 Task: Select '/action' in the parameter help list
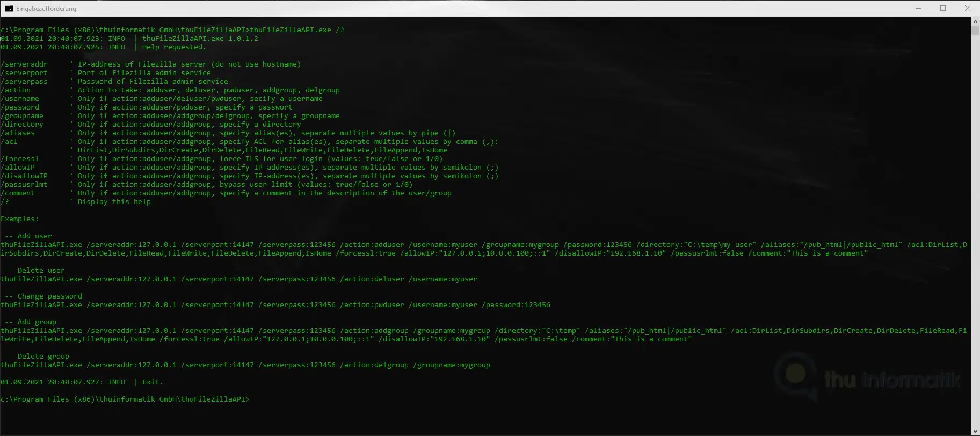point(16,90)
